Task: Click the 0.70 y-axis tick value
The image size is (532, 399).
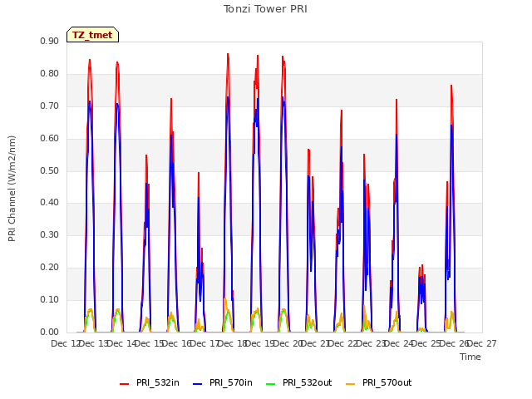Action: click(50, 106)
